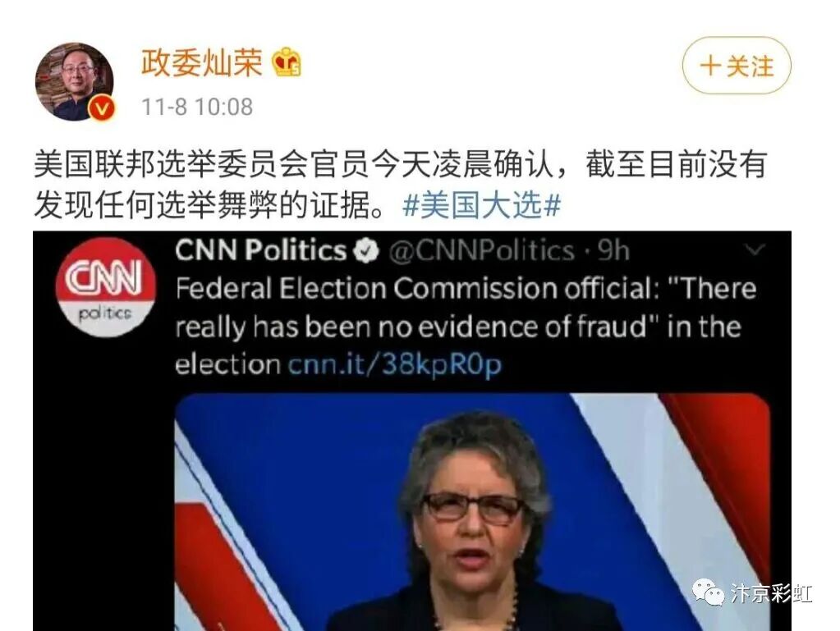Open the @CNNPolitics handle
This screenshot has width=840, height=631.
coord(481,250)
